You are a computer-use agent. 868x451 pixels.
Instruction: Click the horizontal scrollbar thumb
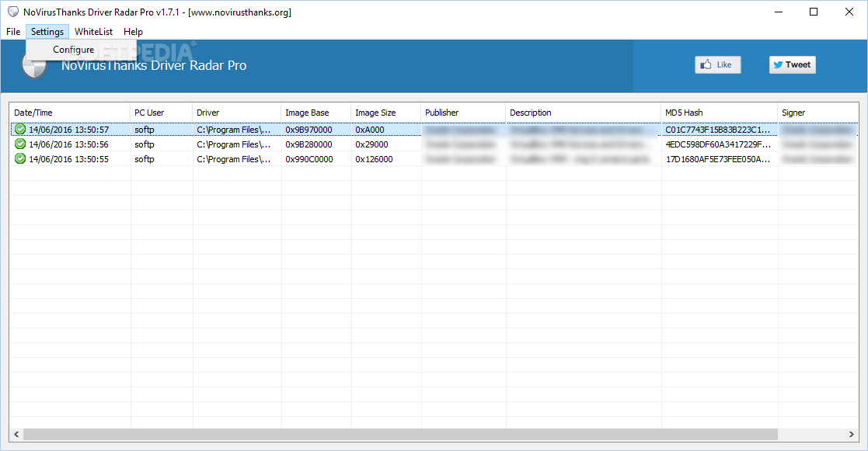(x=400, y=435)
